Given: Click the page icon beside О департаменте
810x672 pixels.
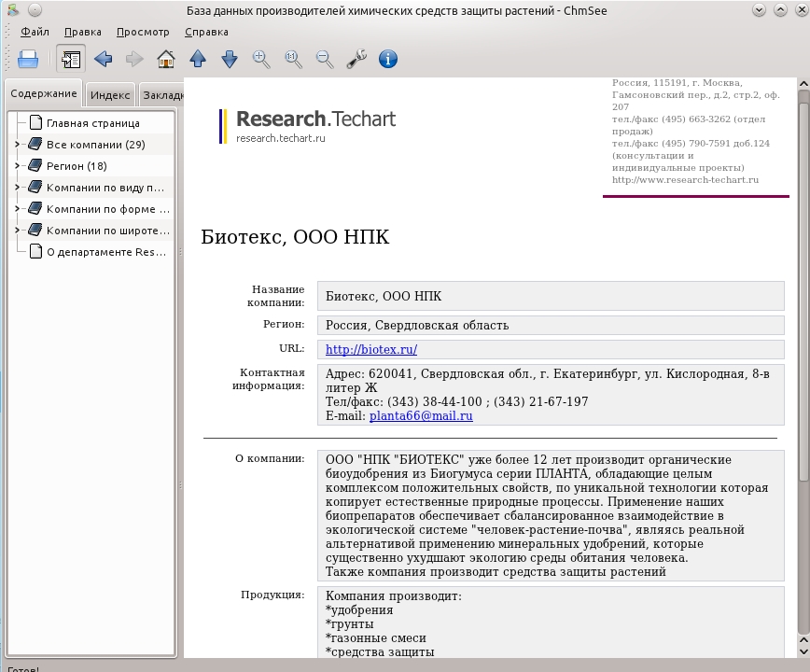Looking at the screenshot, I should click(35, 252).
